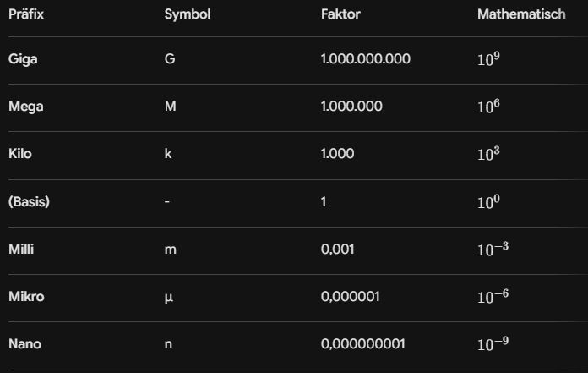Click the factor 1.000 cell

tap(337, 154)
